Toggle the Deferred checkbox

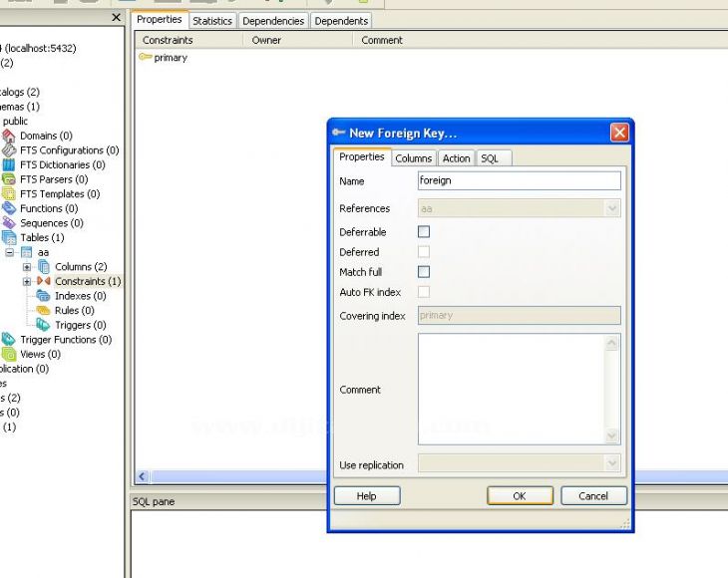(x=424, y=252)
